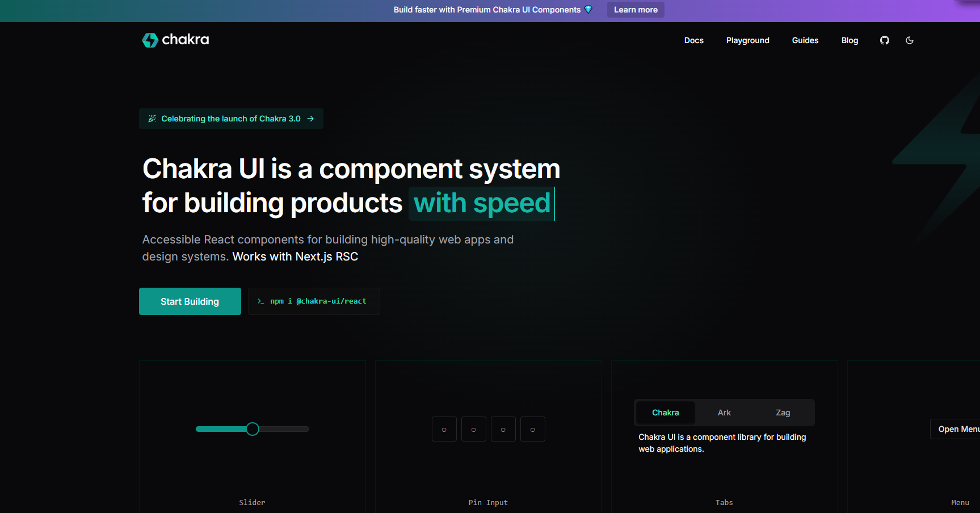Click the tab panel text about component library
The image size is (980, 513).
click(722, 443)
